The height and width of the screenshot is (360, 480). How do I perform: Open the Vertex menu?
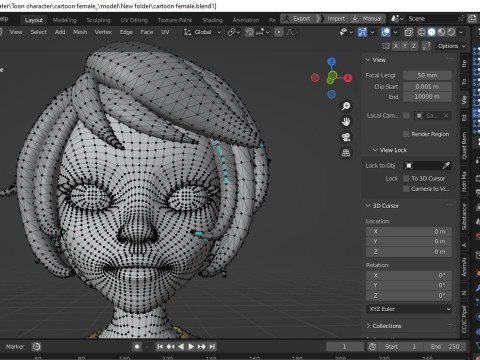pos(103,32)
